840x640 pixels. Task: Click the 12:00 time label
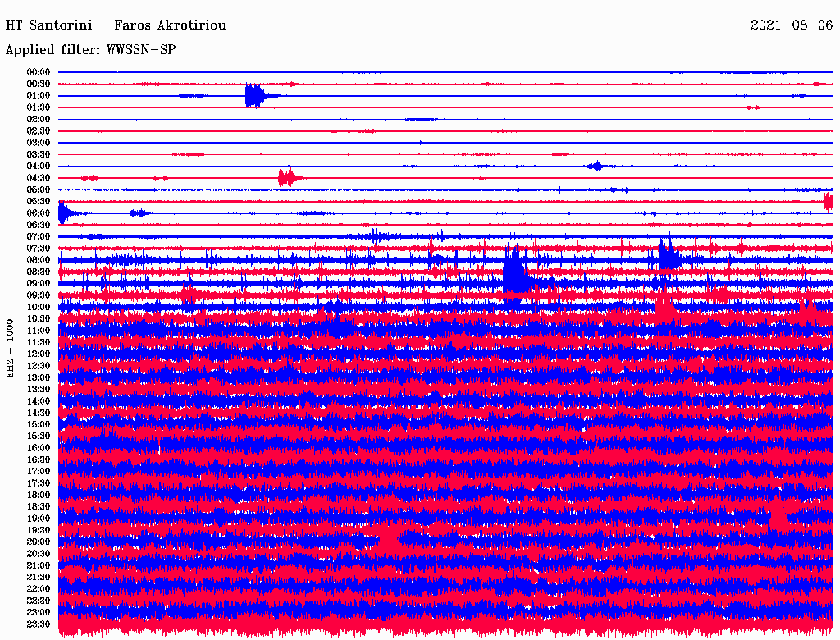pyautogui.click(x=39, y=354)
